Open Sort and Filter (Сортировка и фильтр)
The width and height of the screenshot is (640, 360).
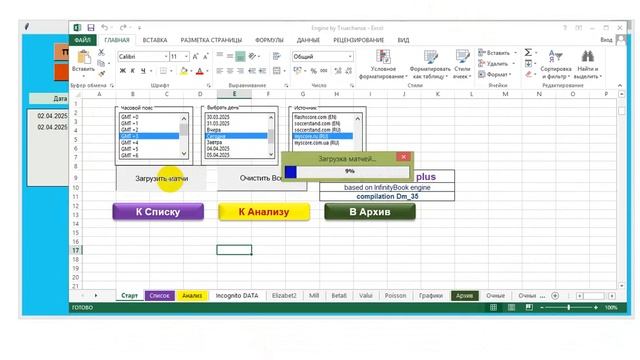(x=556, y=64)
